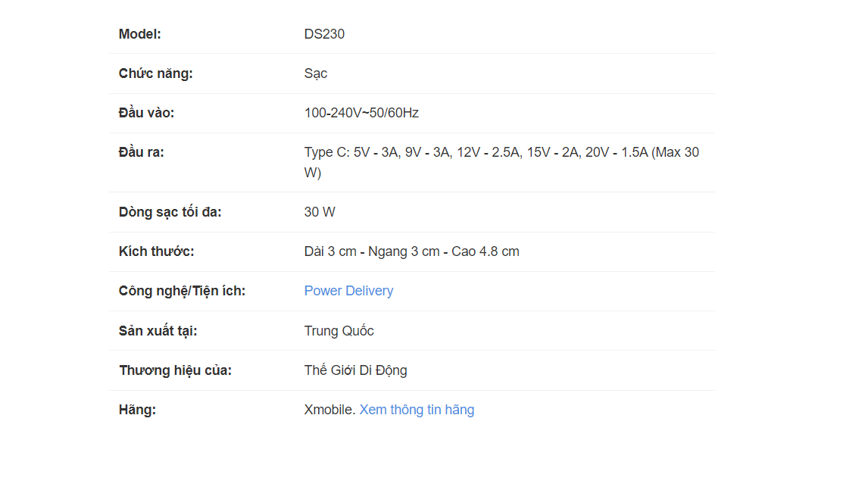This screenshot has width=868, height=490.
Task: Click the 'Model:' row label
Action: click(x=140, y=34)
